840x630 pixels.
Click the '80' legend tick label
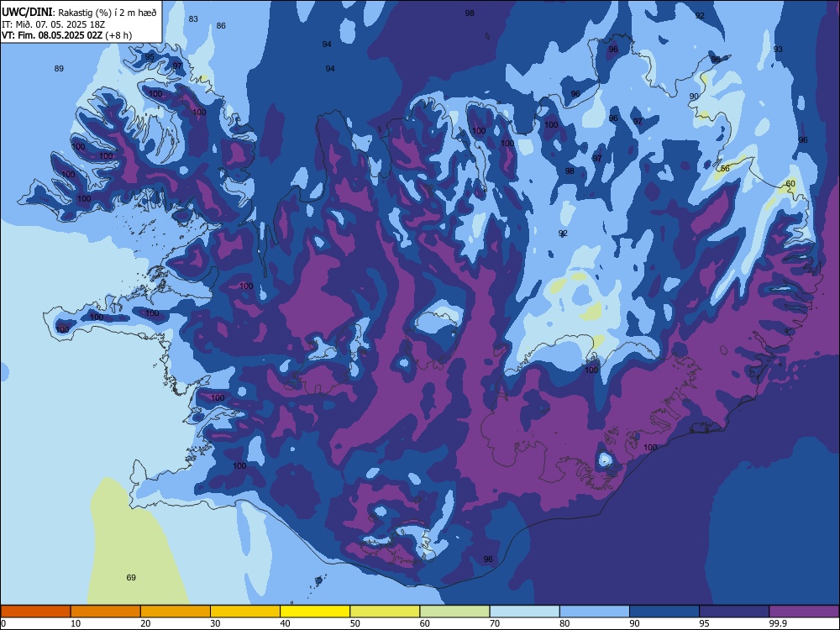tap(564, 623)
